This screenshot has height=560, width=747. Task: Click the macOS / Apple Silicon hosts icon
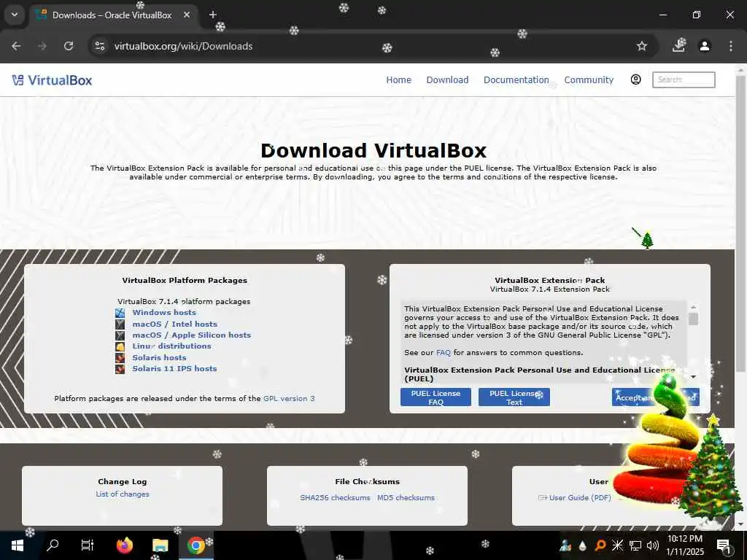click(120, 335)
